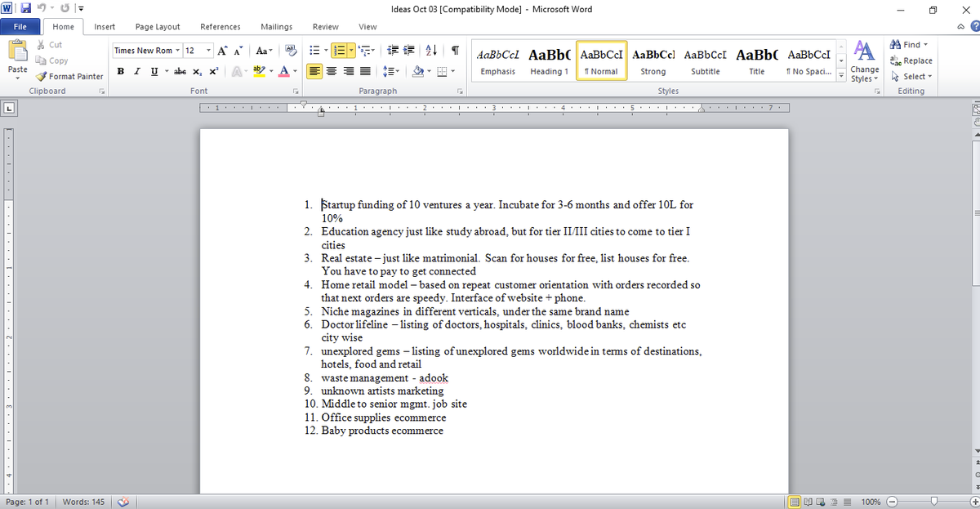
Task: Click the Shading paint bucket icon
Action: [x=416, y=72]
